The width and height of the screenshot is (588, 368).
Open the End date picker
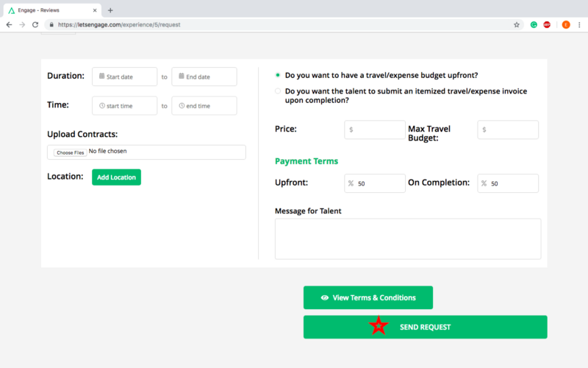coord(204,77)
